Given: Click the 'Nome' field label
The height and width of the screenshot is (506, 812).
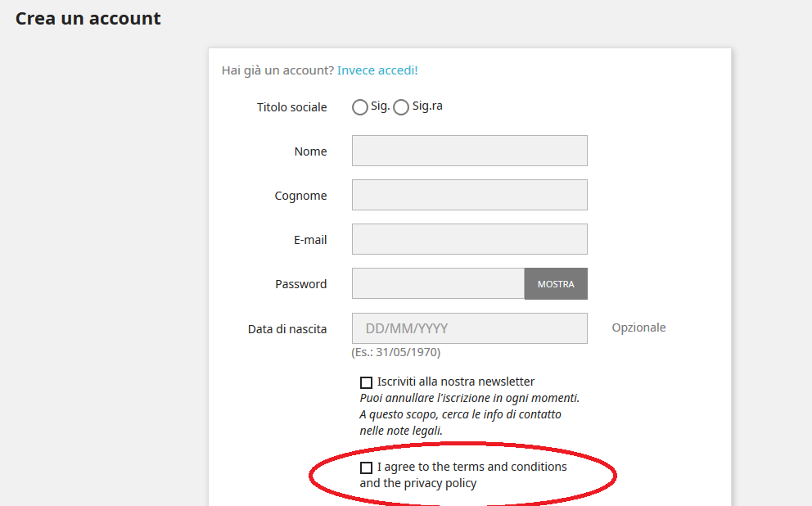Looking at the screenshot, I should point(310,151).
